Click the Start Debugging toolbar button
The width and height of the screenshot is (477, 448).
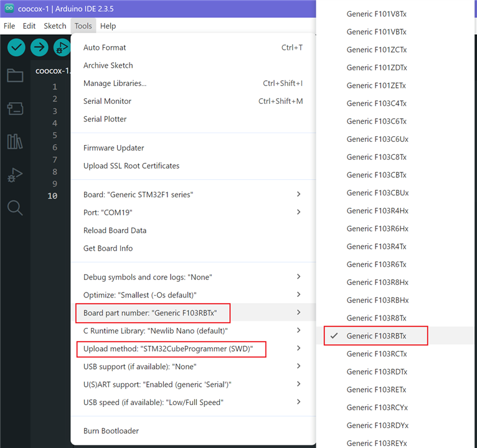(x=62, y=47)
